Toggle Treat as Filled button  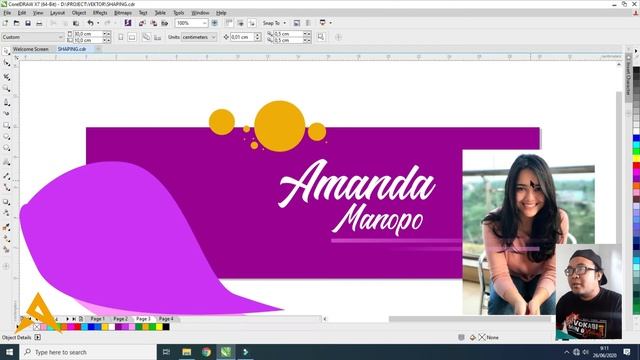coord(321,37)
